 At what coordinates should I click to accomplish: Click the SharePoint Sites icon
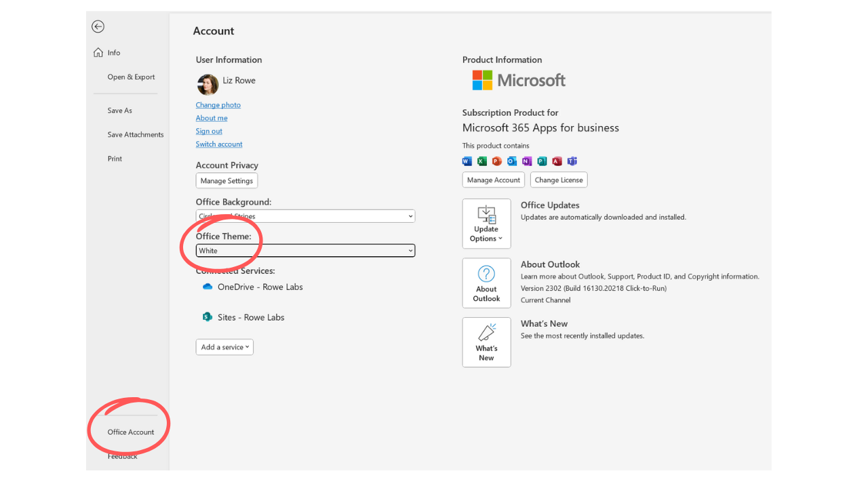(208, 317)
